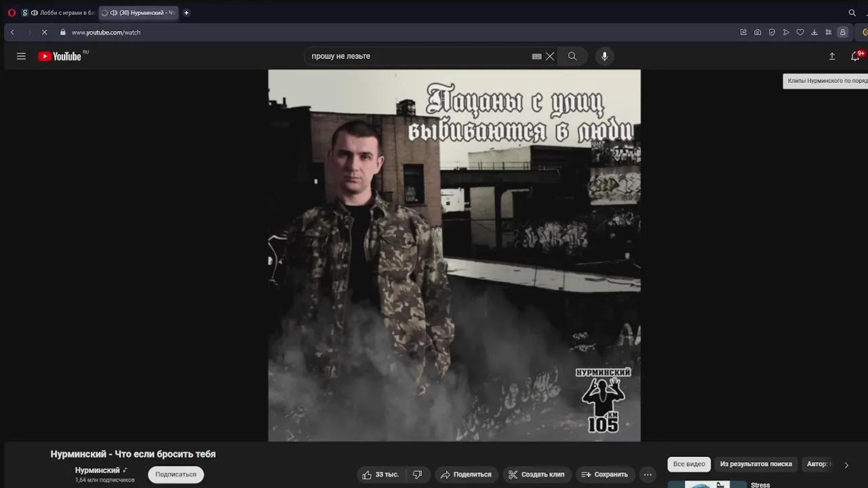Focus the address bar with www.youtube.com/watch
The height and width of the screenshot is (488, 868).
point(106,33)
